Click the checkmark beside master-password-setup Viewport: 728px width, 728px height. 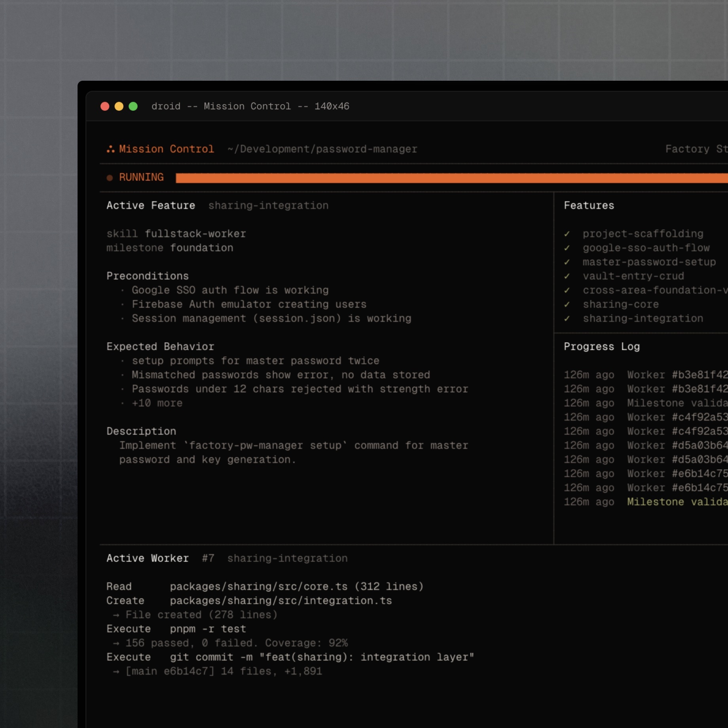(x=567, y=262)
